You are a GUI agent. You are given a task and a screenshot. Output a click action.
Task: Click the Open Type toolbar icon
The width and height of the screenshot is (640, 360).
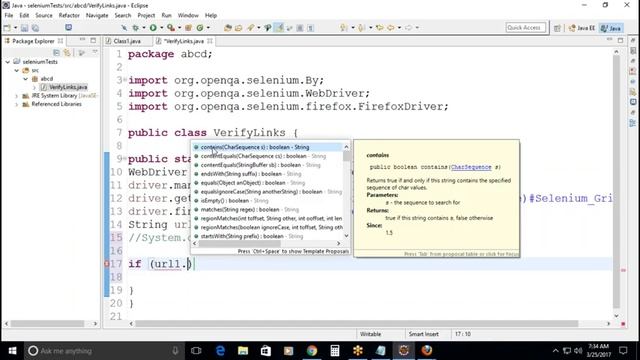tap(228, 28)
